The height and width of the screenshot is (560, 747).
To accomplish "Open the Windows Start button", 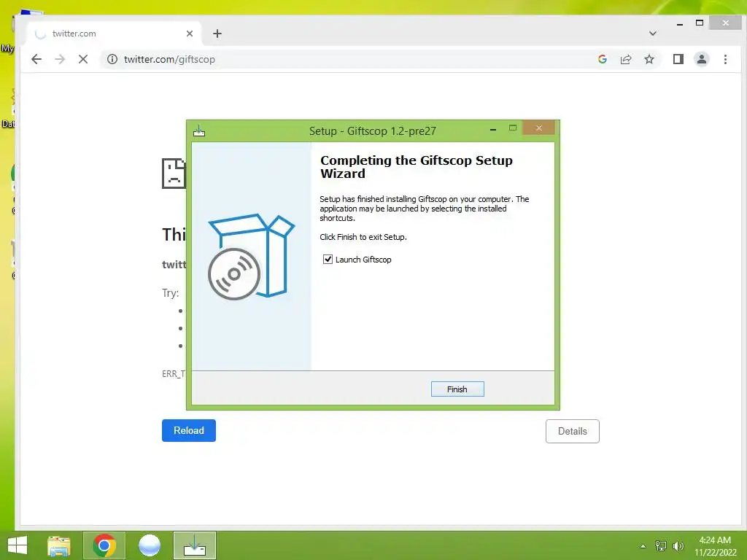I will coord(18,545).
